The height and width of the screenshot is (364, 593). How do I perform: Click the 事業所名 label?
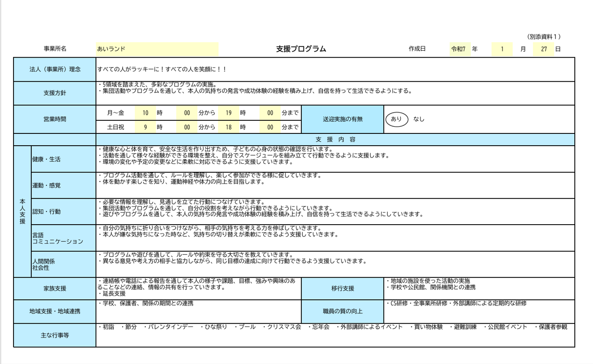coord(55,49)
